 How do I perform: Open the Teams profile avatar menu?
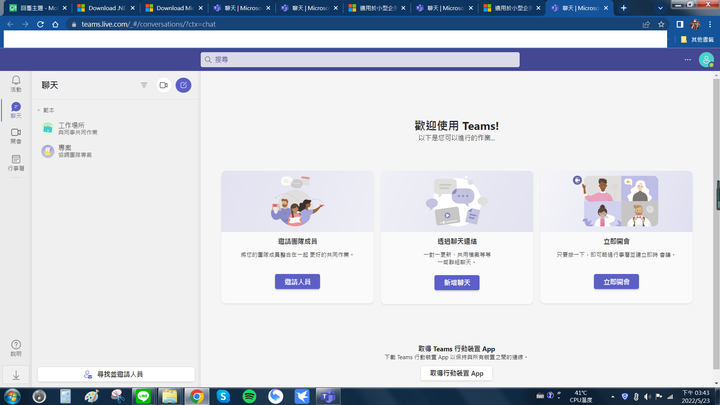pos(706,60)
